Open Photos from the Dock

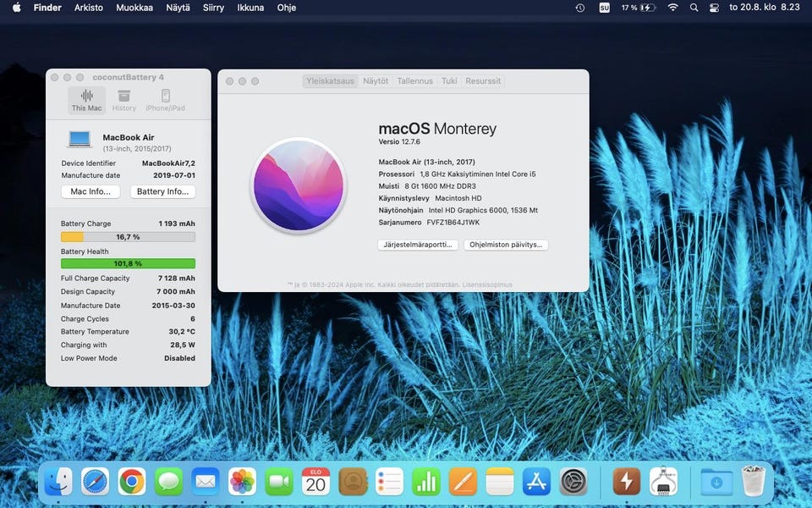243,482
